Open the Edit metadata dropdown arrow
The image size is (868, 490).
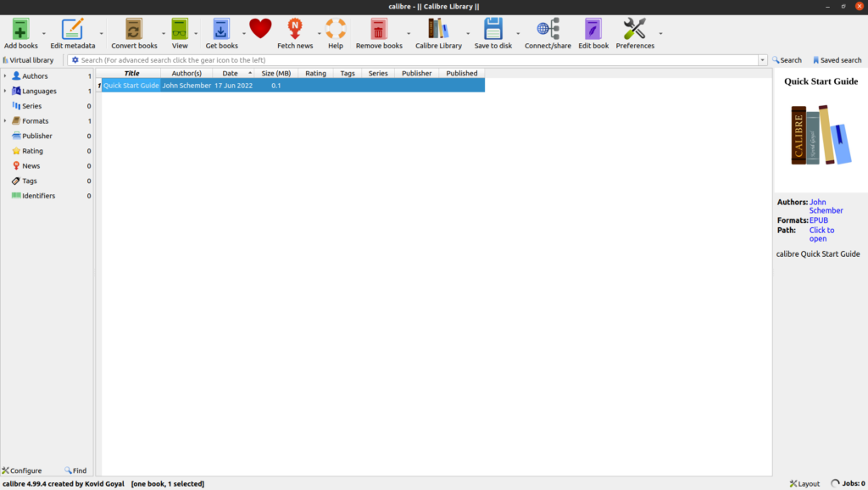click(102, 33)
